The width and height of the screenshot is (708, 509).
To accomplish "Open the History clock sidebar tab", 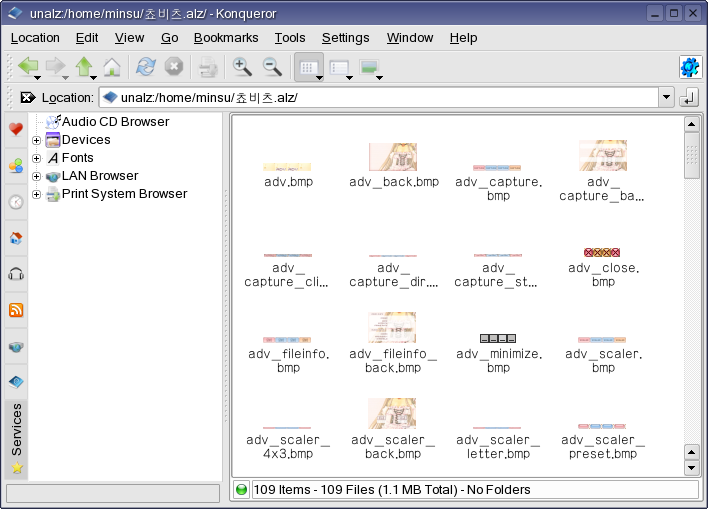I will click(16, 201).
